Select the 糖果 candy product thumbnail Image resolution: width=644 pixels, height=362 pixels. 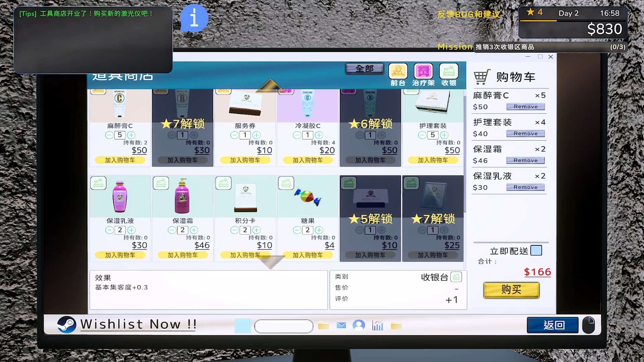point(308,196)
